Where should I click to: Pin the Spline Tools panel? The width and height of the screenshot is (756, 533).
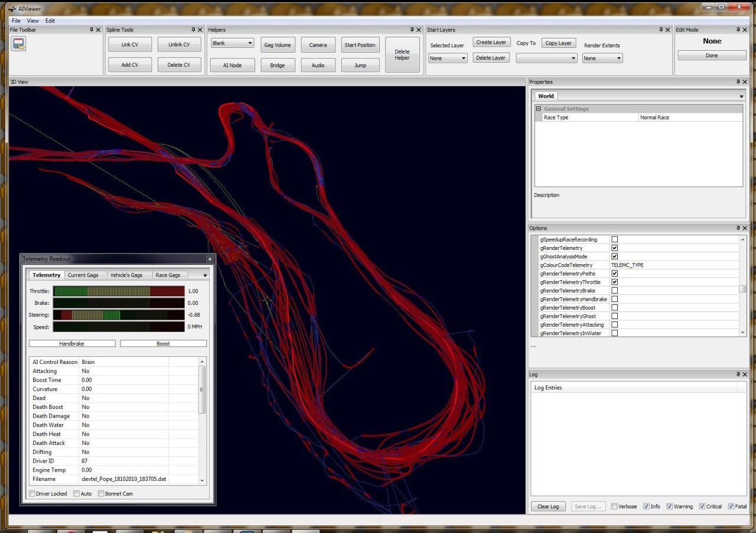(193, 30)
